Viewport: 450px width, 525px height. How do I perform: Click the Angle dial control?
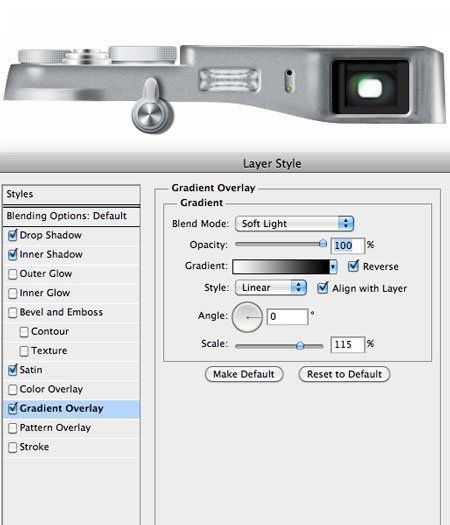coord(247,317)
